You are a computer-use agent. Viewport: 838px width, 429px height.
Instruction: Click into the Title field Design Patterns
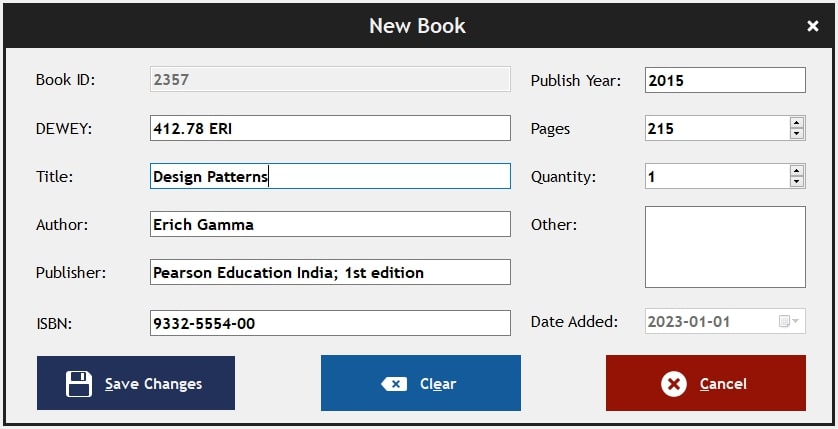tap(330, 176)
